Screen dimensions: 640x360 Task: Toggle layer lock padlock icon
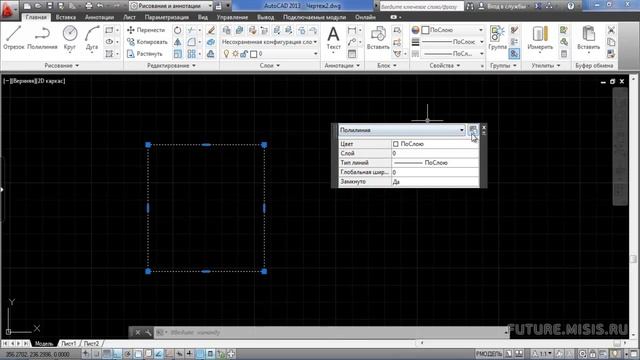click(244, 54)
